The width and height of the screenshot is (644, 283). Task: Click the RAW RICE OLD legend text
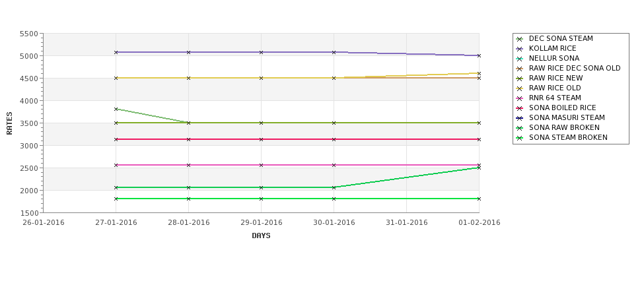pos(555,88)
